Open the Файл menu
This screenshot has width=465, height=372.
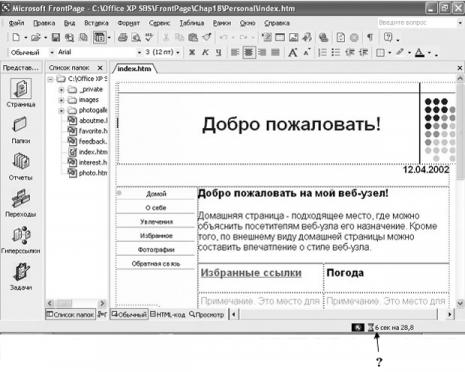coord(16,23)
